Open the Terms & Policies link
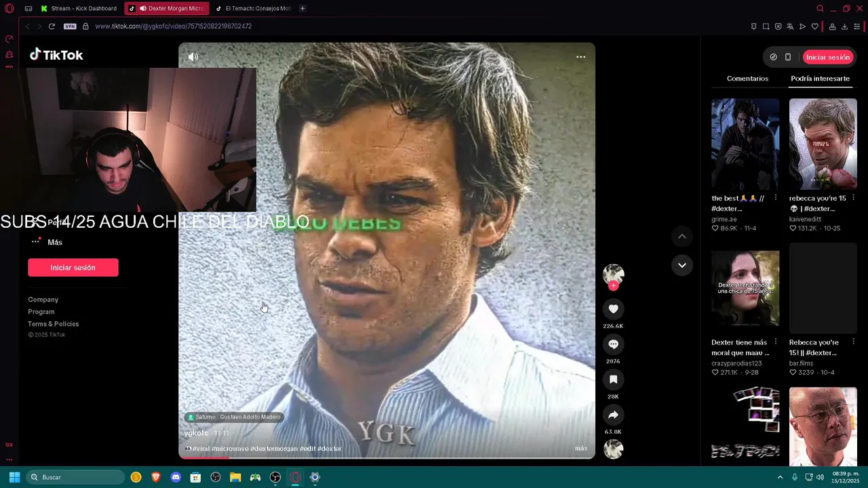This screenshot has width=868, height=488. pos(54,324)
